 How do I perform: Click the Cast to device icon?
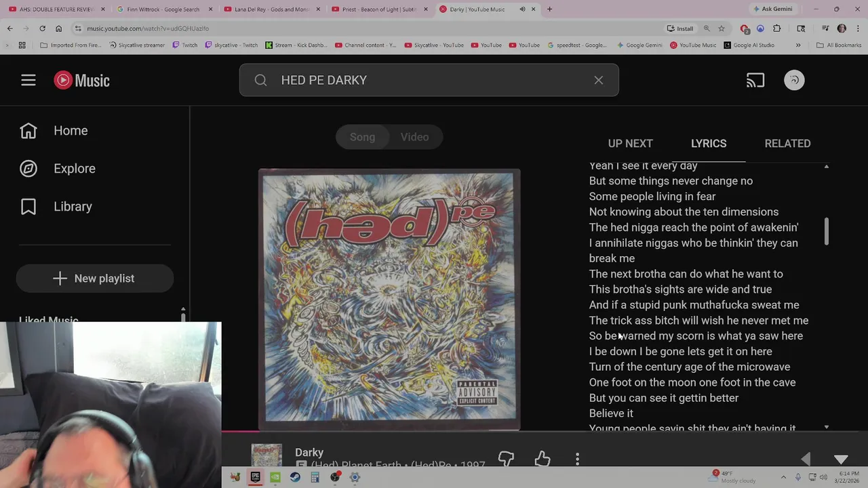click(755, 80)
